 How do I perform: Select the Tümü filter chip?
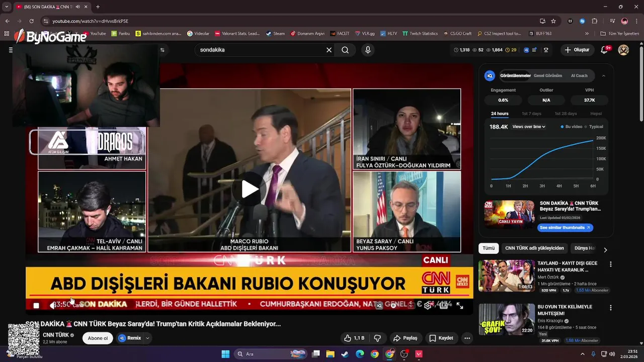(489, 248)
